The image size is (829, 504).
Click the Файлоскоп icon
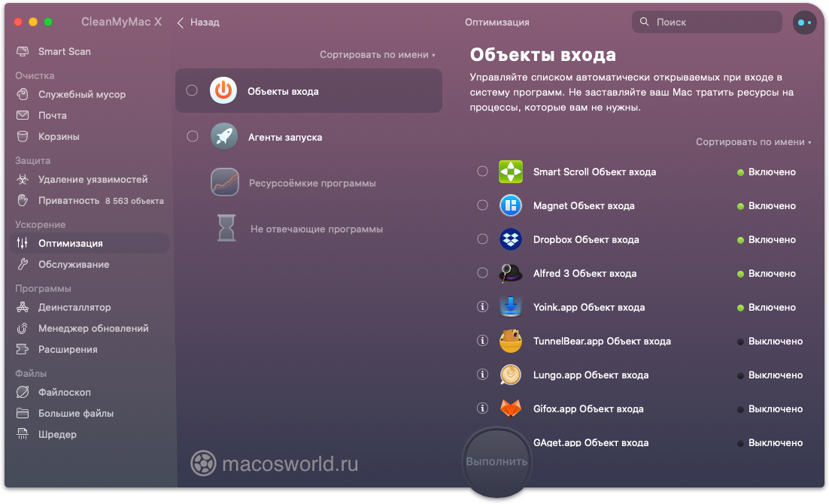pyautogui.click(x=23, y=393)
